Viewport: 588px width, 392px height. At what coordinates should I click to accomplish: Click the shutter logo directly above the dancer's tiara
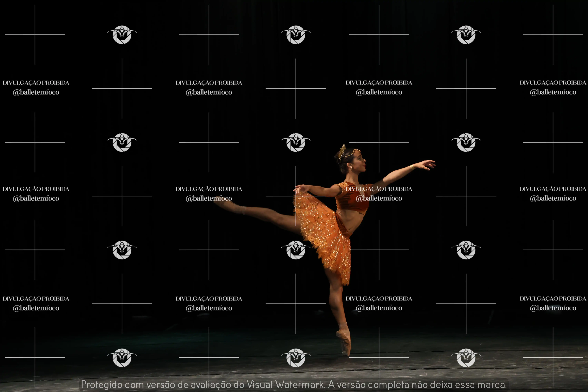(296, 142)
